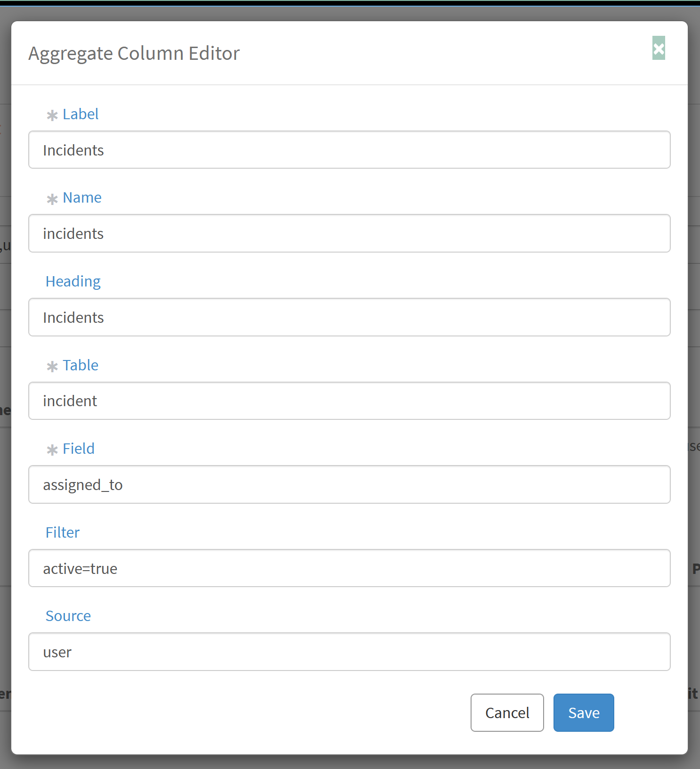Click the required asterisk beside Table
Viewport: 700px width, 769px height.
tap(52, 366)
